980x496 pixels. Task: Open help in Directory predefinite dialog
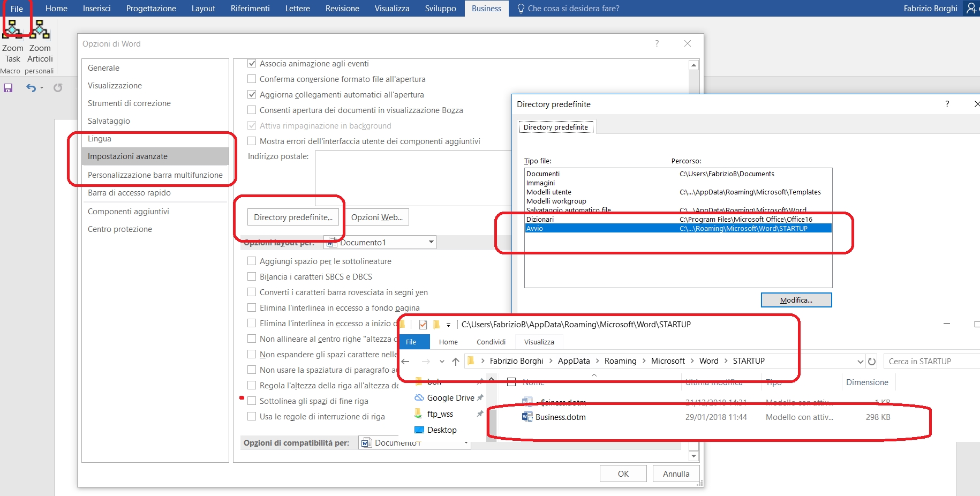947,104
